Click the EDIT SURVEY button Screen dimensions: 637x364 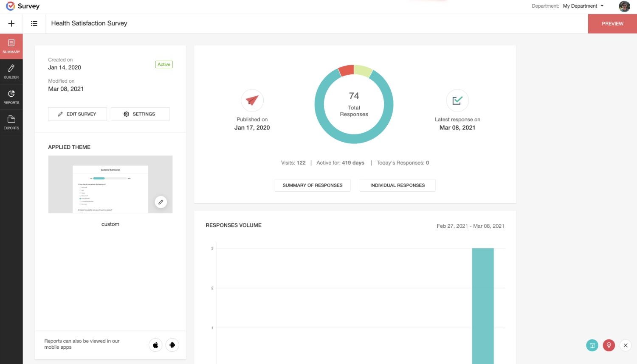point(77,114)
